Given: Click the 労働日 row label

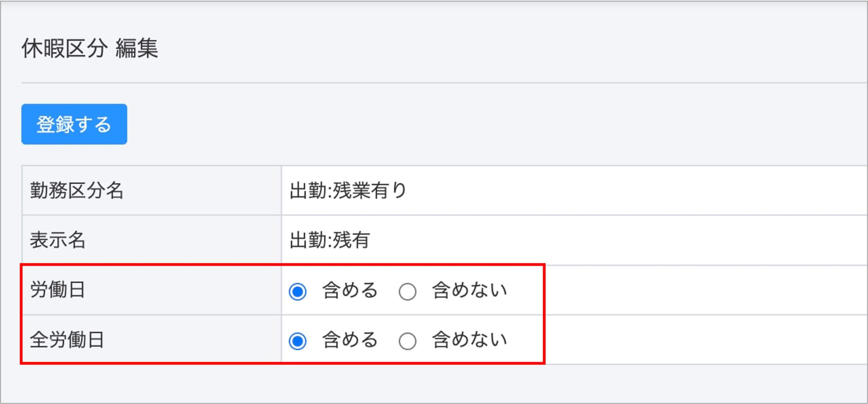Looking at the screenshot, I should click(x=58, y=290).
